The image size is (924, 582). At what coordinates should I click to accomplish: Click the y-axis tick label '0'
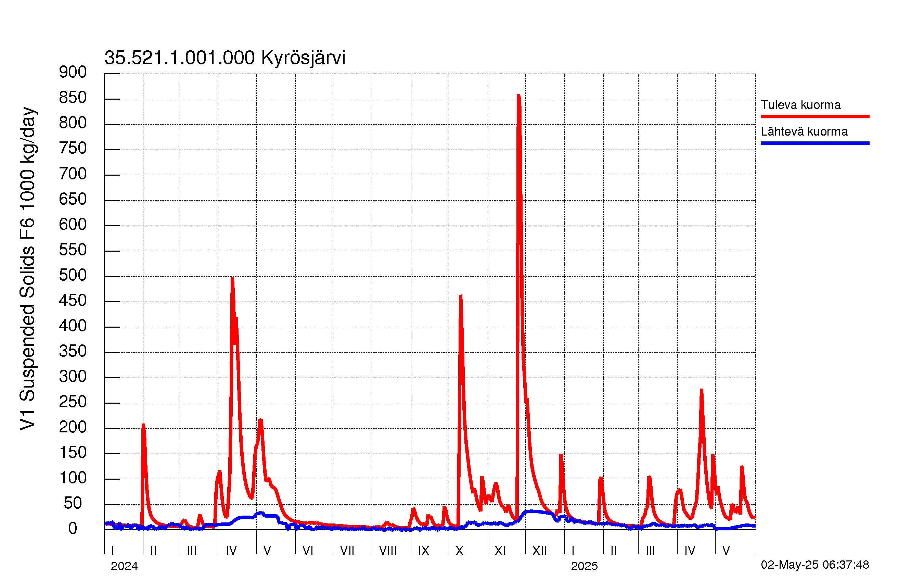click(x=73, y=529)
